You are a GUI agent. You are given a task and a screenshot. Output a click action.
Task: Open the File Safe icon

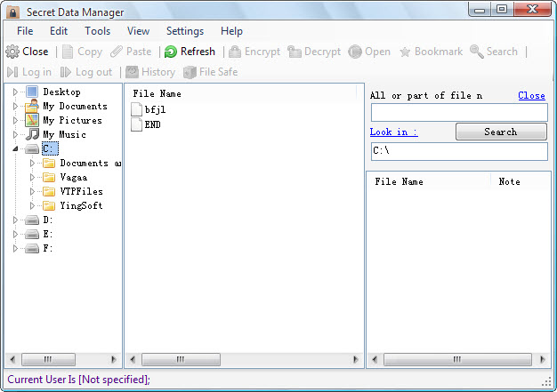coord(190,72)
